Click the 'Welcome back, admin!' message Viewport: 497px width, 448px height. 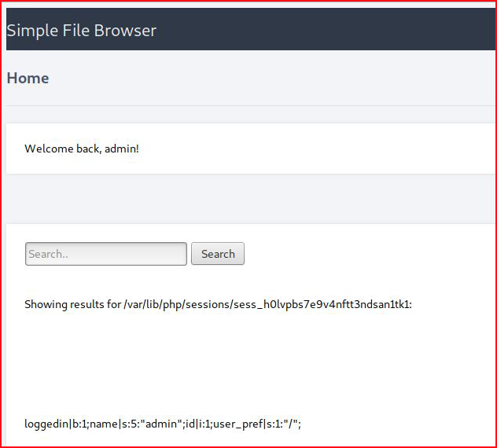pyautogui.click(x=82, y=149)
